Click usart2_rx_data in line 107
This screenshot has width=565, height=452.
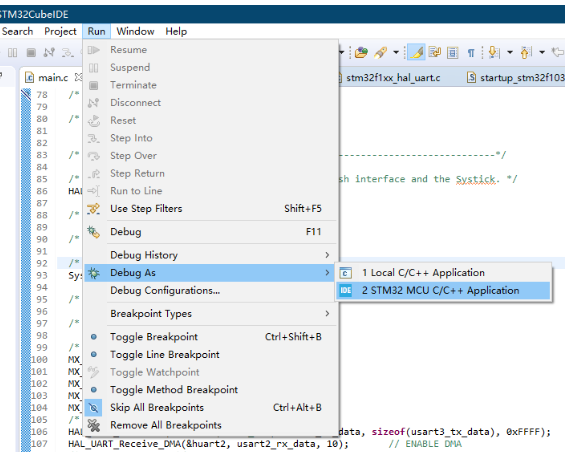point(275,444)
